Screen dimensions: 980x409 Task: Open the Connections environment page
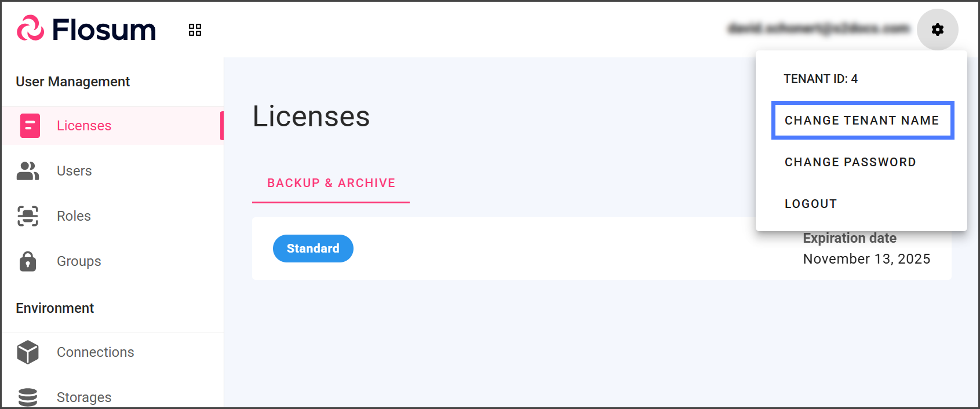tap(95, 352)
